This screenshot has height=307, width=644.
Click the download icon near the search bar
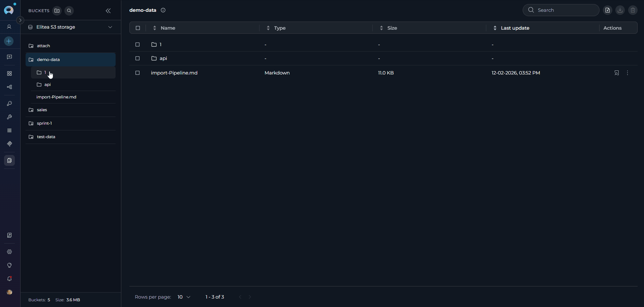pyautogui.click(x=620, y=10)
